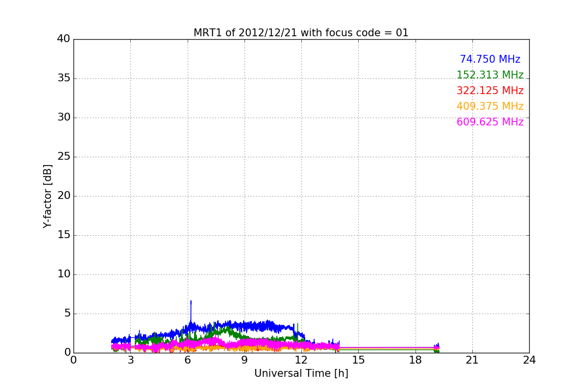Screen dimensions: 588x392
Task: Click the y-axis tick label 10
Action: pos(64,274)
